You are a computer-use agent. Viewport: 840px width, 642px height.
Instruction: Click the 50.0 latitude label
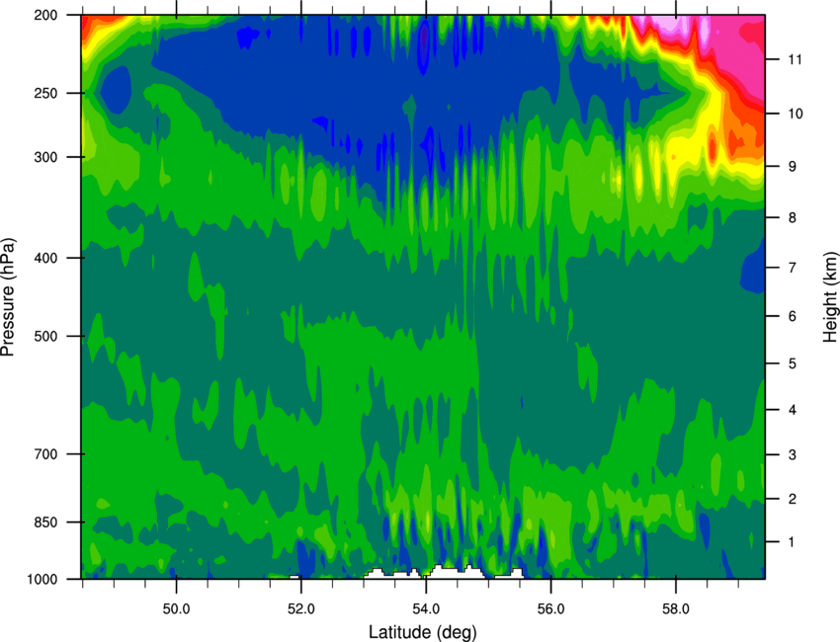176,609
